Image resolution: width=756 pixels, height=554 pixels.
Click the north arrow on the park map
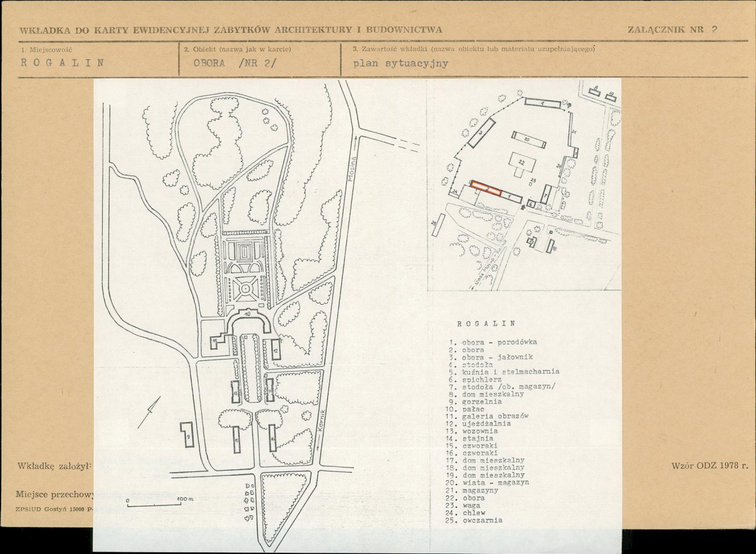(x=149, y=412)
